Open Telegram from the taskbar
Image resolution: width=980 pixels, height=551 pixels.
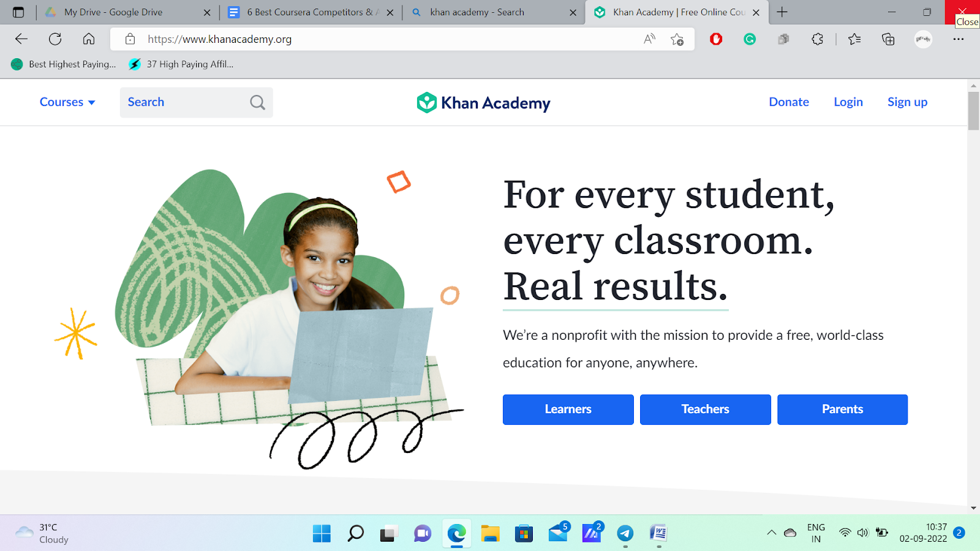[625, 533]
